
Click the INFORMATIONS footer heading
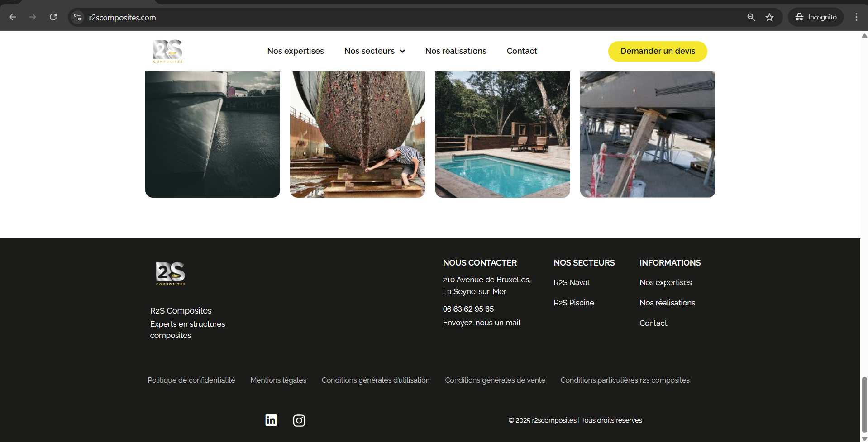click(670, 263)
